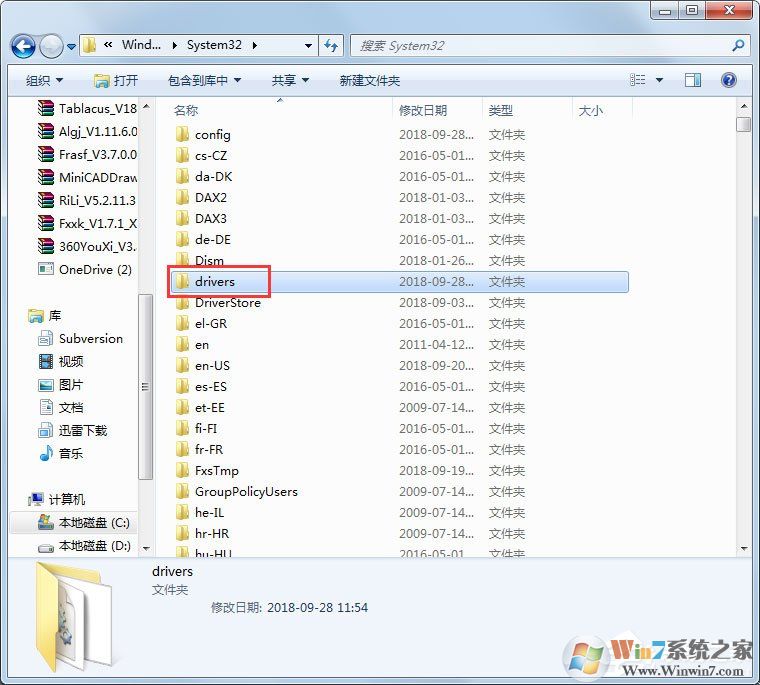
Task: Open the 组织 dropdown menu
Action: [44, 80]
